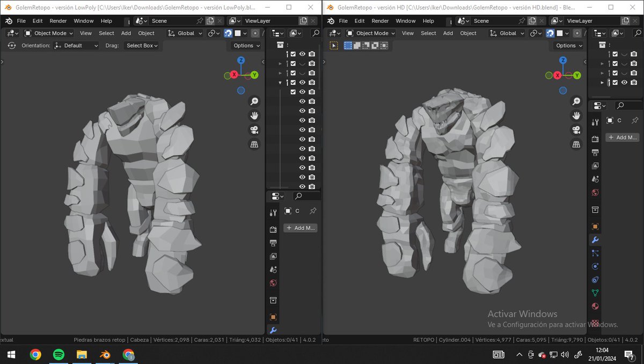Open Add menu in HD viewport header
This screenshot has width=644, height=364.
pos(448,33)
